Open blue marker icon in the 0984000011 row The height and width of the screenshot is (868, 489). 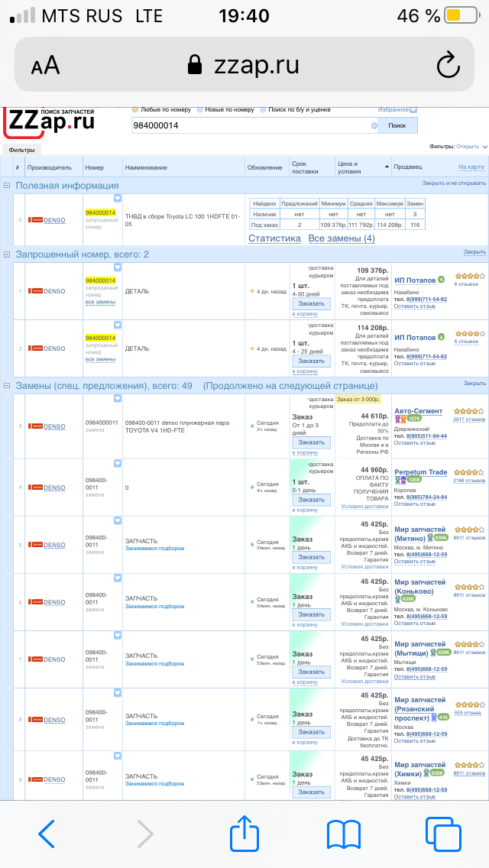click(x=118, y=398)
